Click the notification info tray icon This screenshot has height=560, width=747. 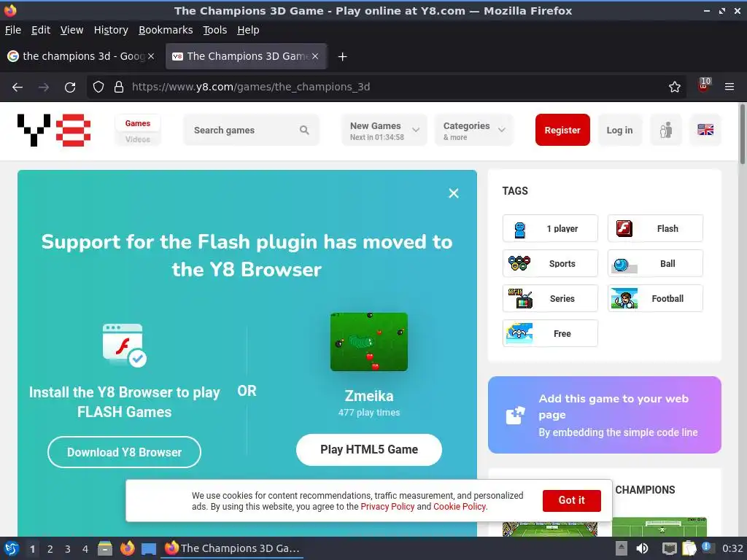[707, 547]
